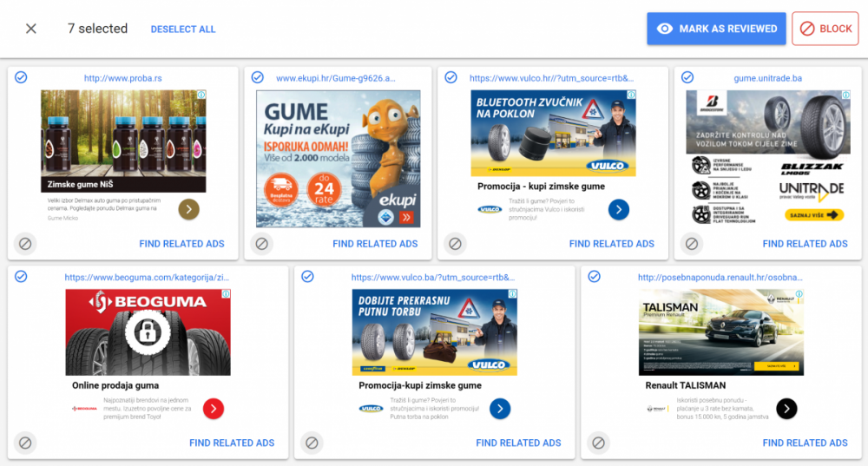
Task: Click the Bluetooth zvučnik na poklon banner
Action: (x=553, y=133)
